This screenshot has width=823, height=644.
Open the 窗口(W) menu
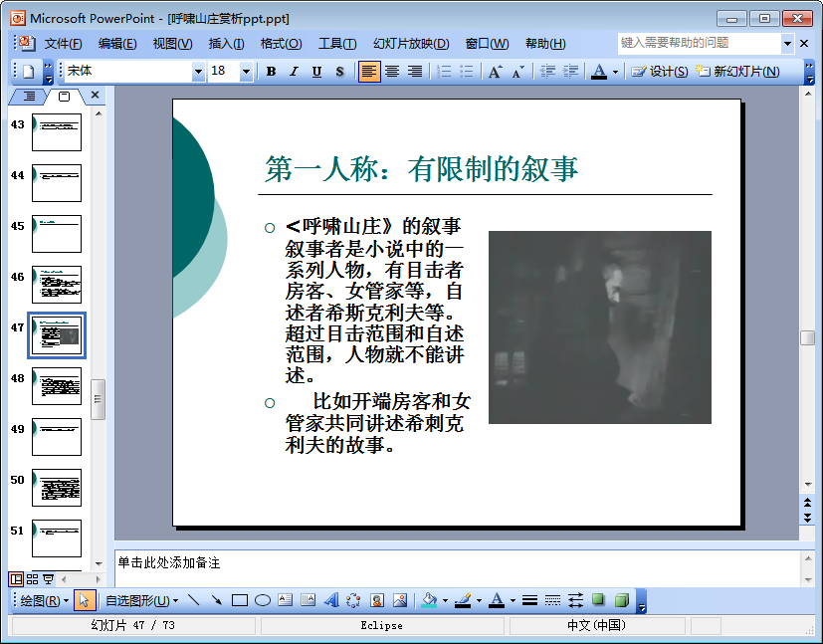(x=487, y=44)
